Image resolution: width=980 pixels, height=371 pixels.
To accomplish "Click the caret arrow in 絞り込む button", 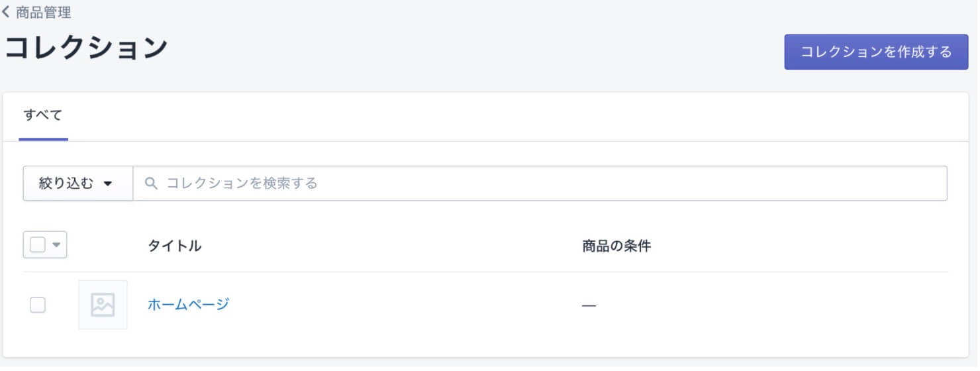I will pos(109,184).
